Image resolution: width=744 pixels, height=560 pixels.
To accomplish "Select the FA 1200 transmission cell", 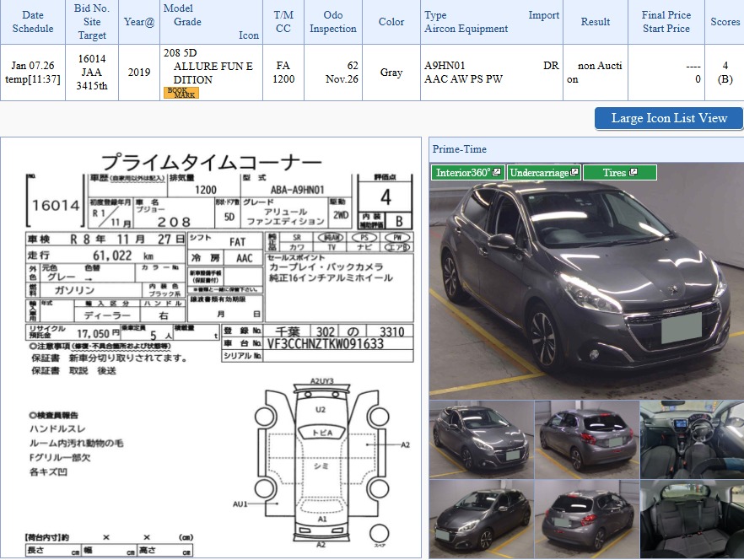I will click(x=283, y=73).
